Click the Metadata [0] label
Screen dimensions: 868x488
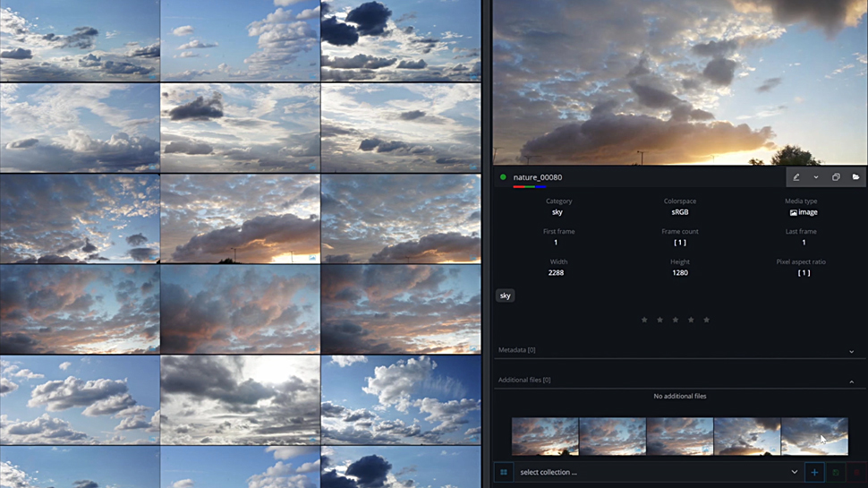click(516, 350)
